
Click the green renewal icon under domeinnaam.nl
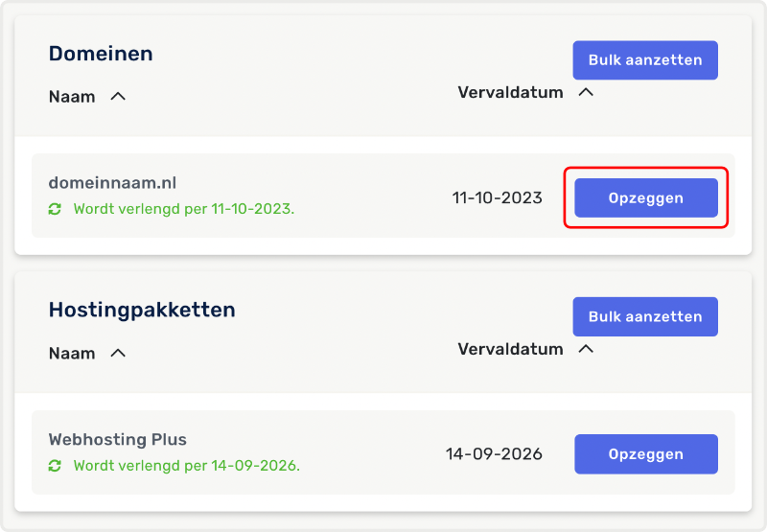(55, 208)
